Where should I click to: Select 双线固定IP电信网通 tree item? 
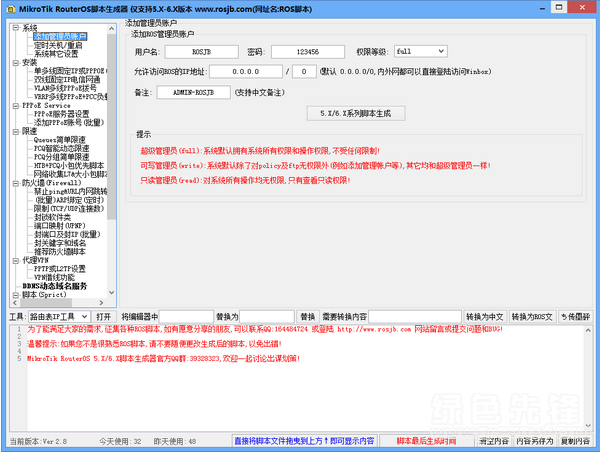[x=67, y=80]
